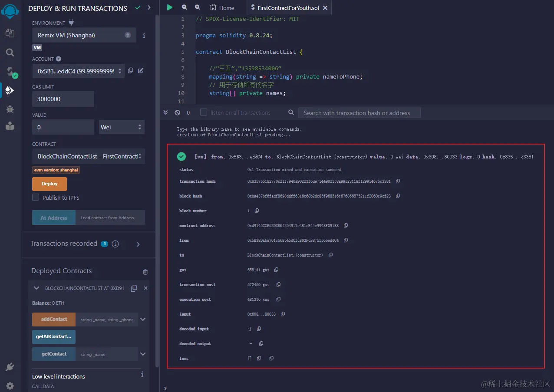Click the chevron beside the Deploy & Run header
The height and width of the screenshot is (392, 554).
(x=149, y=7)
